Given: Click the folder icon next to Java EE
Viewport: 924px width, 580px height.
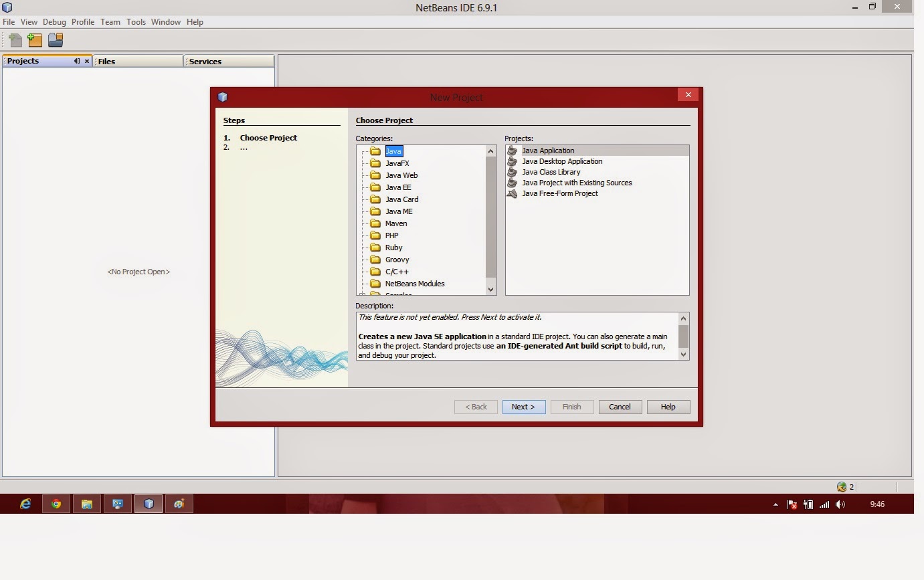Looking at the screenshot, I should point(375,187).
